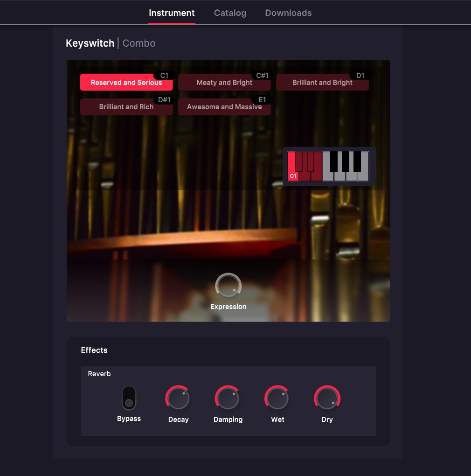The width and height of the screenshot is (471, 476).
Task: Click the Wet reverb knob
Action: (x=277, y=399)
